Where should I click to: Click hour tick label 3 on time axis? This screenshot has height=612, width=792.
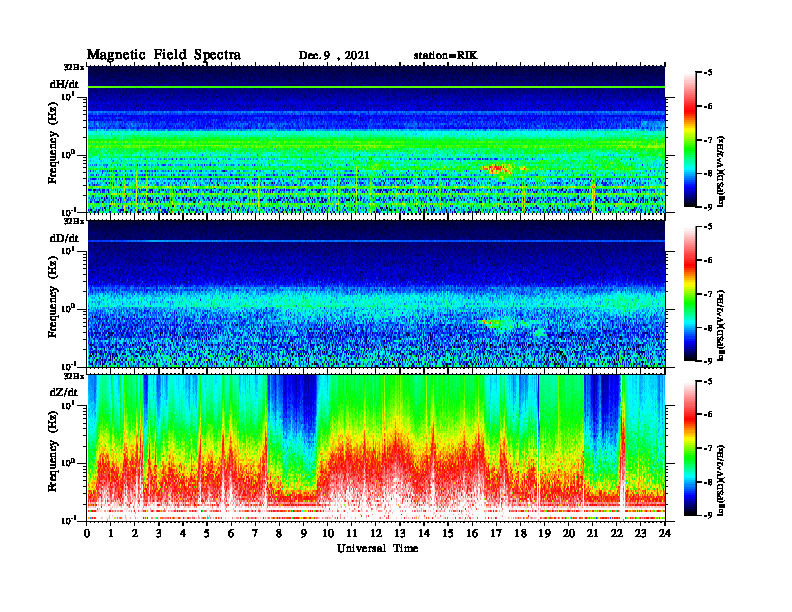[159, 533]
